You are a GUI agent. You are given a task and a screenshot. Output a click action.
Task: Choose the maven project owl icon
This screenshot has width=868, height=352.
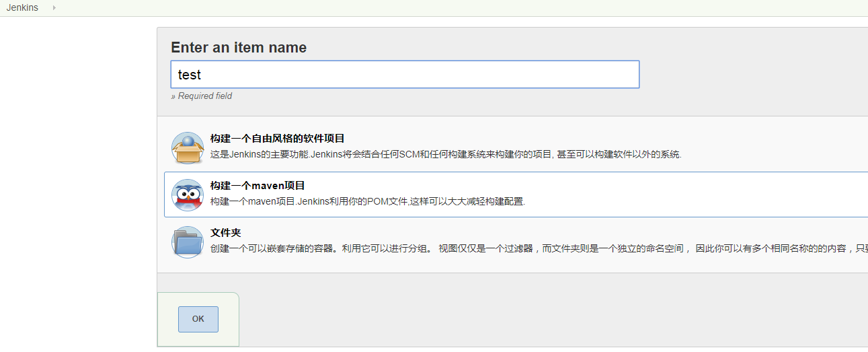[x=188, y=195]
